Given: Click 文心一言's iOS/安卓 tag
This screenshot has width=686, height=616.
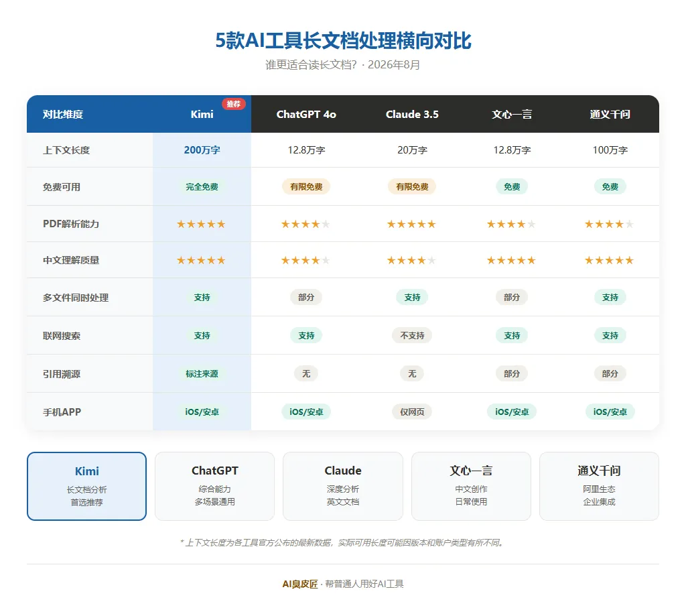Looking at the screenshot, I should pyautogui.click(x=512, y=412).
